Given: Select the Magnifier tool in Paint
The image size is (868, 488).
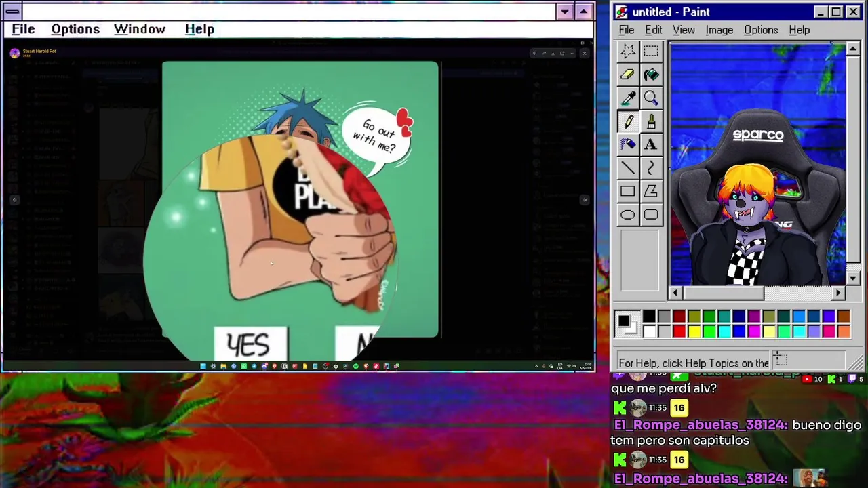Looking at the screenshot, I should [651, 98].
